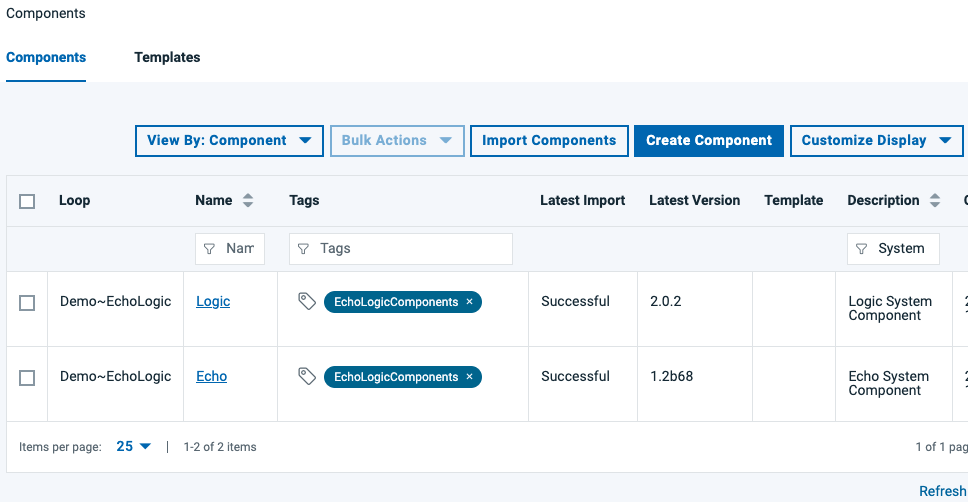Sort the table by the Description column

point(935,200)
